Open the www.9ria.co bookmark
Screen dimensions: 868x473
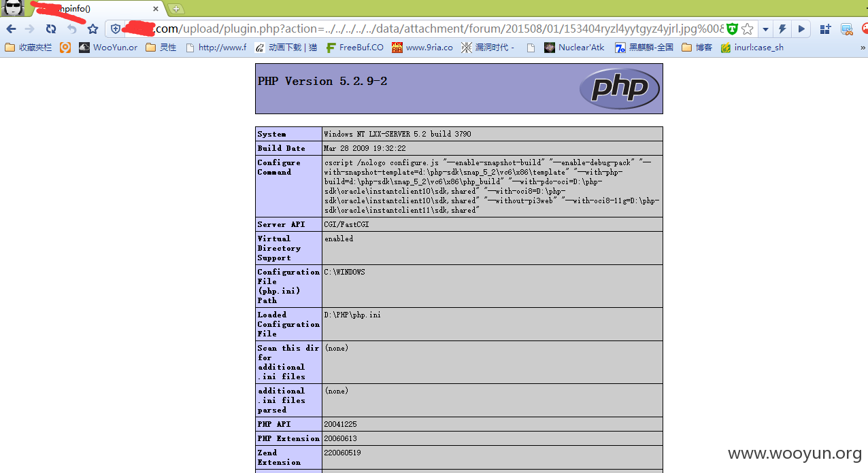(422, 48)
